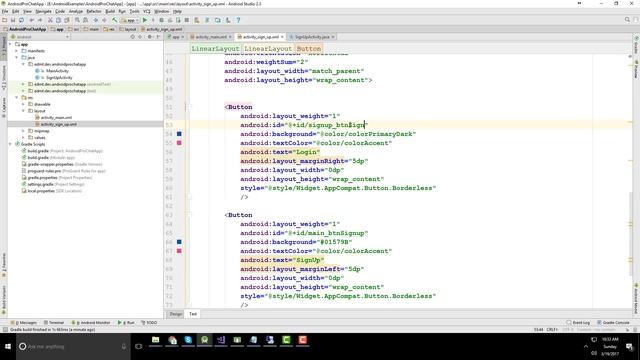Click the scroll from source target icon
The width and height of the screenshot is (640, 360).
pyautogui.click(x=132, y=37)
